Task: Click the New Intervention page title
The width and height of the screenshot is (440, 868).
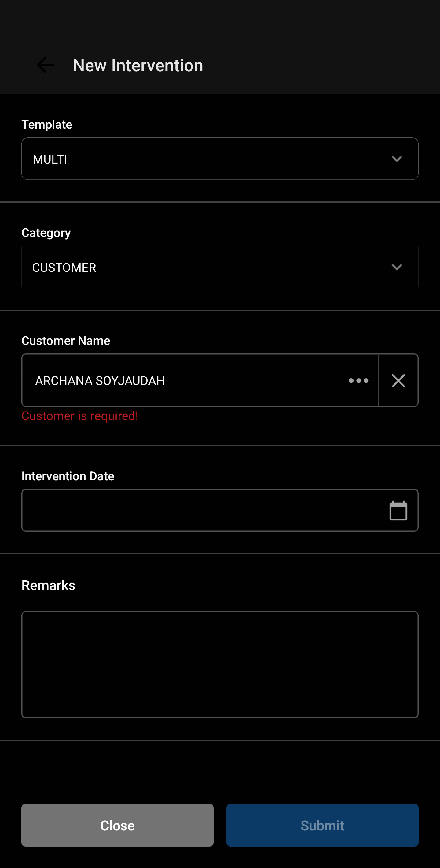Action: coord(138,65)
